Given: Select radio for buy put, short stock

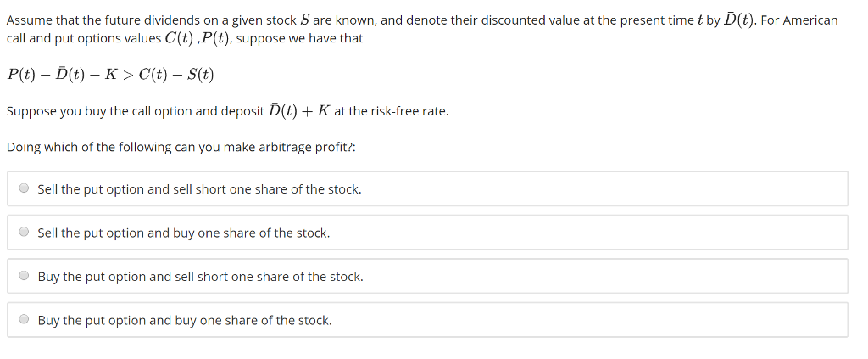Looking at the screenshot, I should coord(25,275).
